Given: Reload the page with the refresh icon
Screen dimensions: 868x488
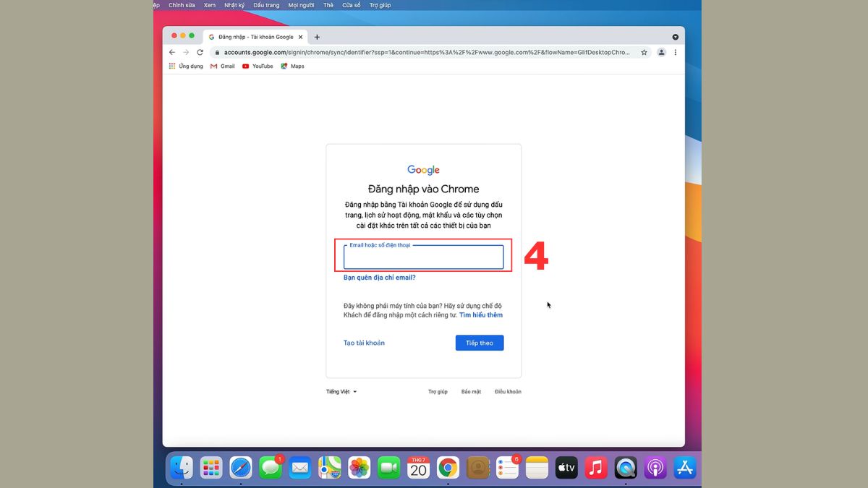Looking at the screenshot, I should coord(200,52).
